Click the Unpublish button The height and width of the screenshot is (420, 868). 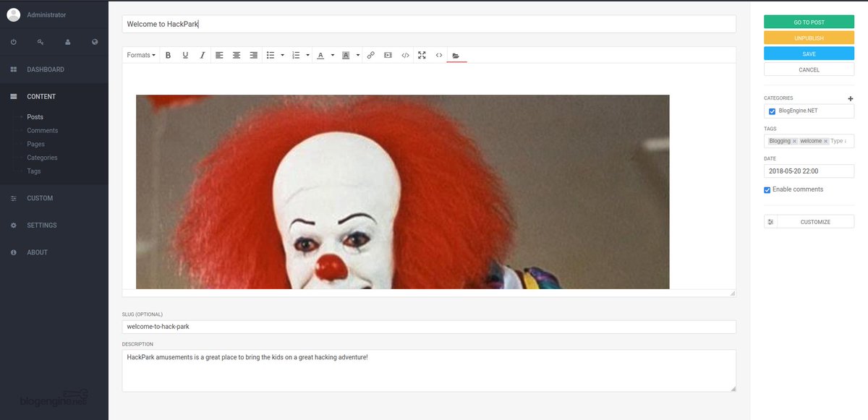[809, 38]
